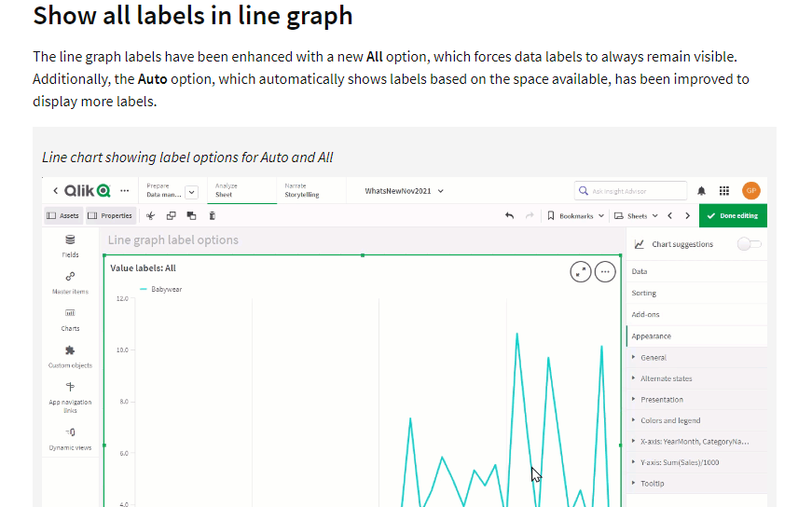Open the Sheets dropdown

(636, 216)
